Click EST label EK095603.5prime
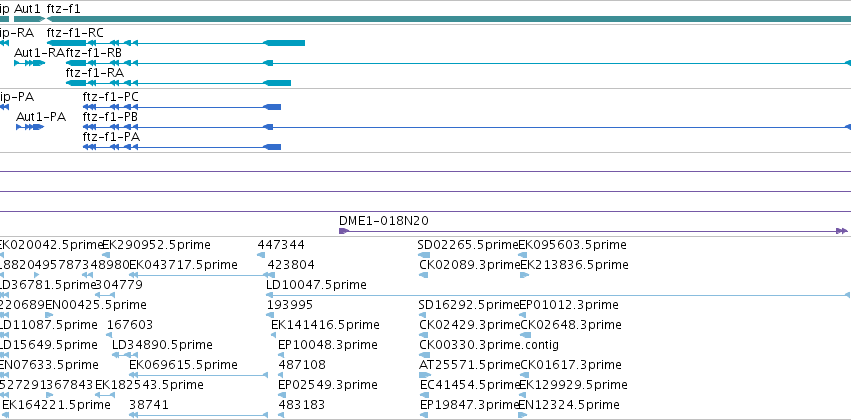The height and width of the screenshot is (420, 851). click(x=573, y=245)
